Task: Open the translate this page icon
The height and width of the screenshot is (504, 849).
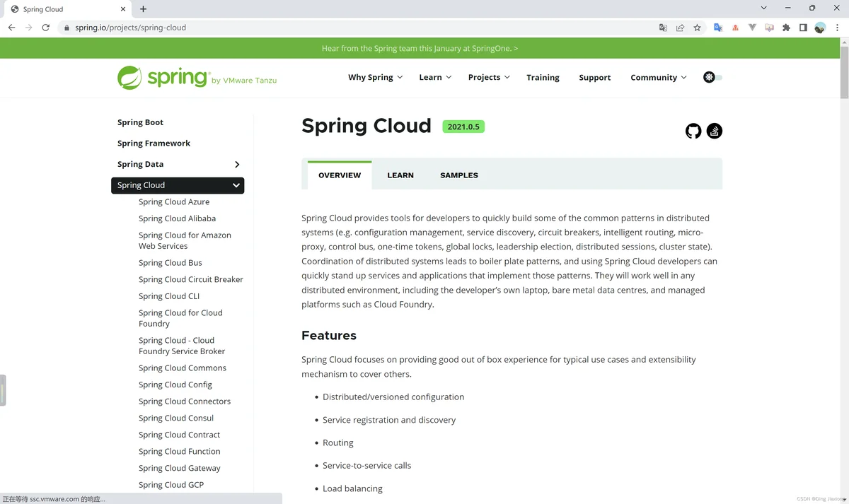Action: [663, 28]
